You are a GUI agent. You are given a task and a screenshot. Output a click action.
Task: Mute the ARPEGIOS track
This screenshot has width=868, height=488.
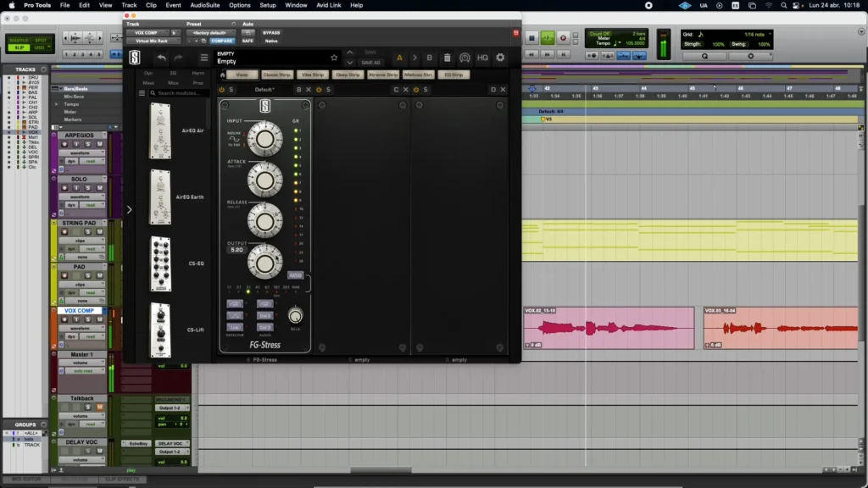pyautogui.click(x=100, y=144)
